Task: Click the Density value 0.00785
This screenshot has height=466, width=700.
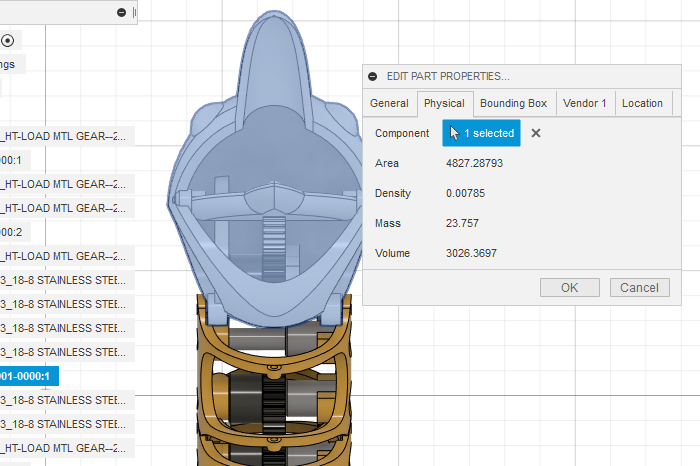Action: coord(467,193)
